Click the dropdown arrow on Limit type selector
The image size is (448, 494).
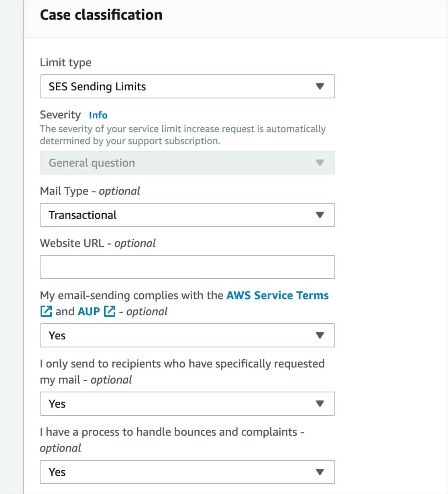pyautogui.click(x=320, y=86)
